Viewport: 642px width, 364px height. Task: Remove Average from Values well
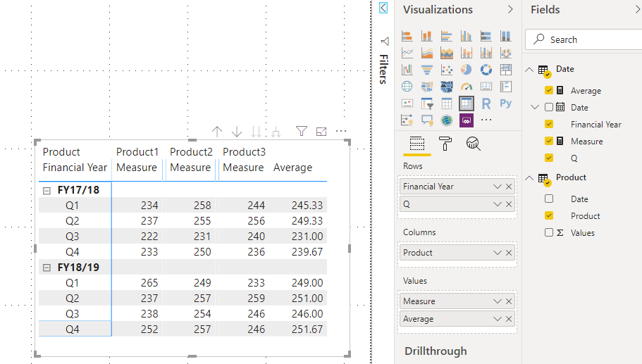click(x=509, y=319)
